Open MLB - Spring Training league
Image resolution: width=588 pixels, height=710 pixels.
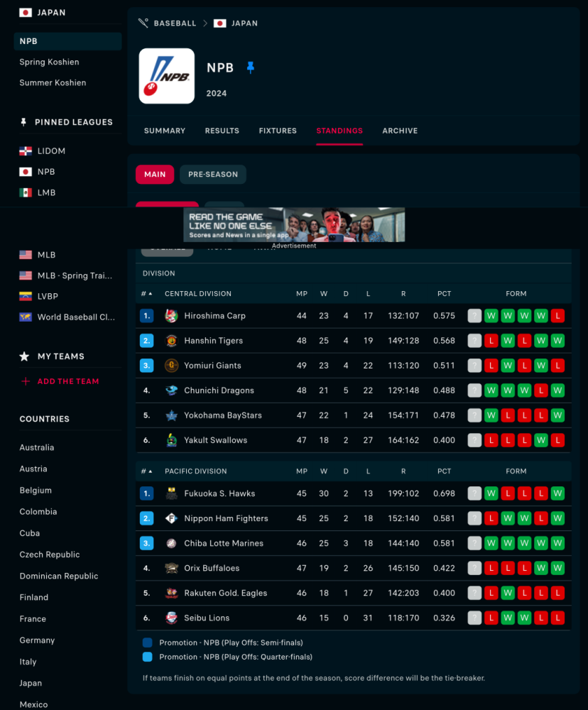(x=75, y=275)
